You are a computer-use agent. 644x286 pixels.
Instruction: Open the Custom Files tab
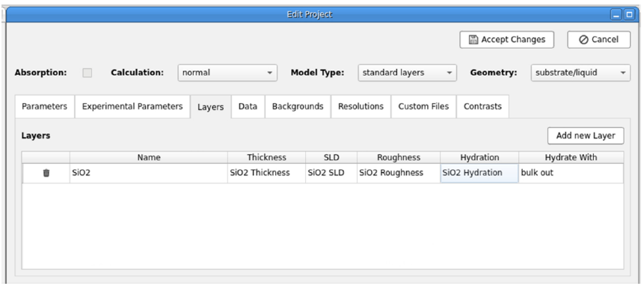click(423, 106)
